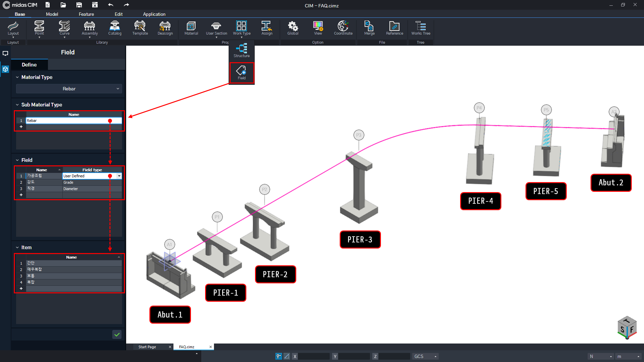Select the Diameter field type cell
Image resolution: width=644 pixels, height=362 pixels.
click(x=92, y=189)
